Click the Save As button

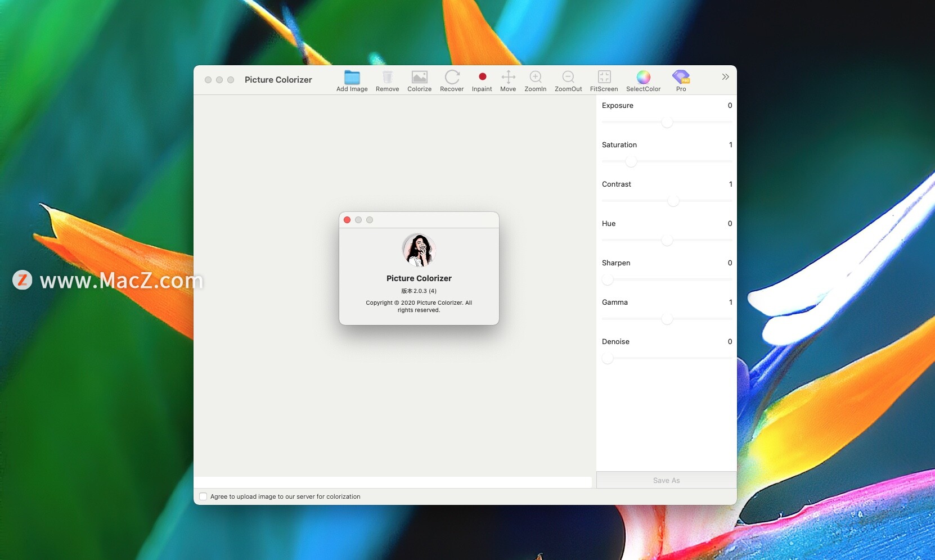667,480
